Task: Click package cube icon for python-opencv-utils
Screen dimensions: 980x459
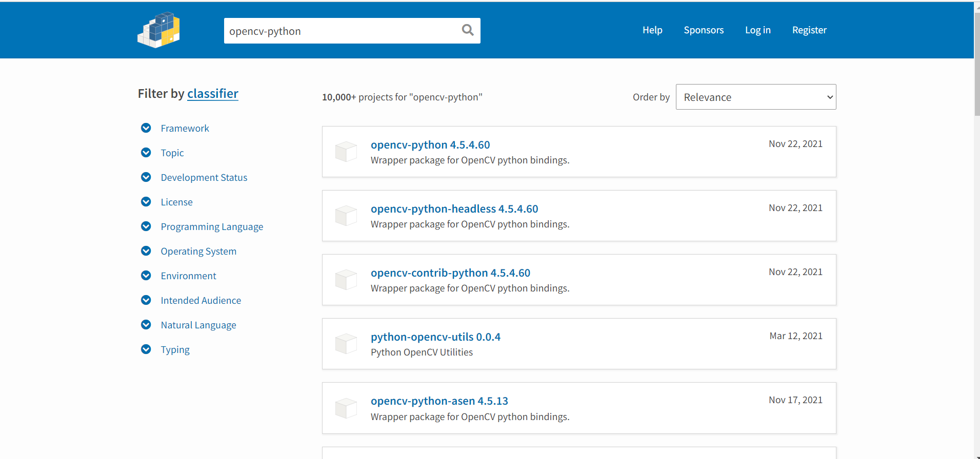Action: click(346, 344)
